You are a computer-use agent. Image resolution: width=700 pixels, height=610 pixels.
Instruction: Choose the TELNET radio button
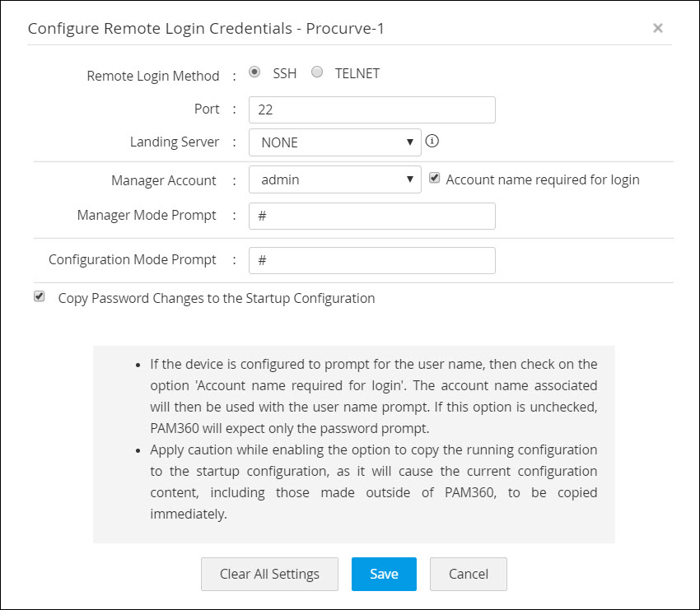tap(317, 72)
